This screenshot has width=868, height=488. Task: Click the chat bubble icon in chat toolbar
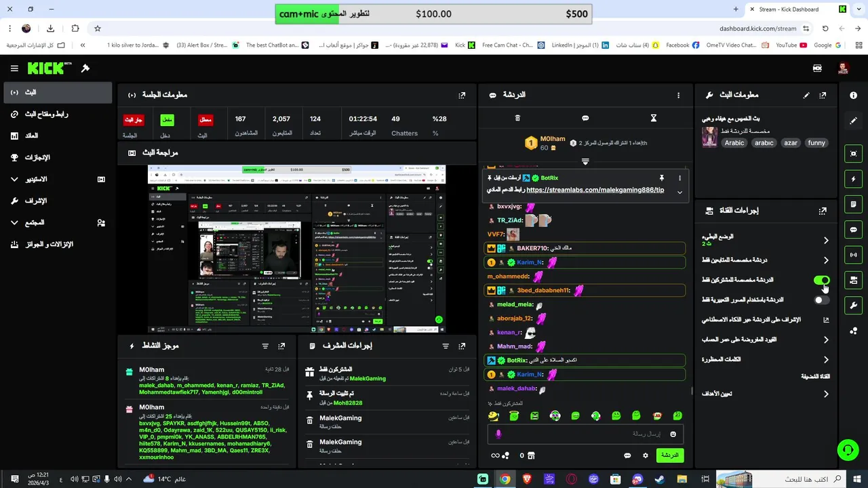pyautogui.click(x=585, y=118)
